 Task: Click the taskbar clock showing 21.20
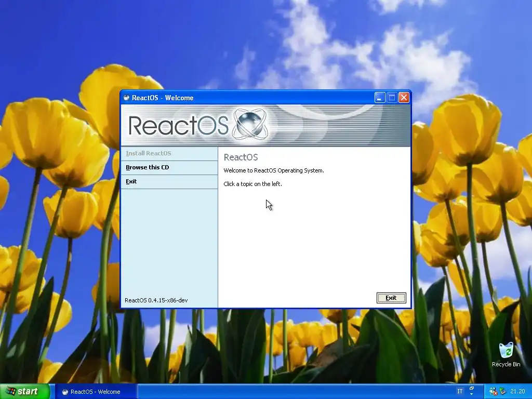[517, 392]
